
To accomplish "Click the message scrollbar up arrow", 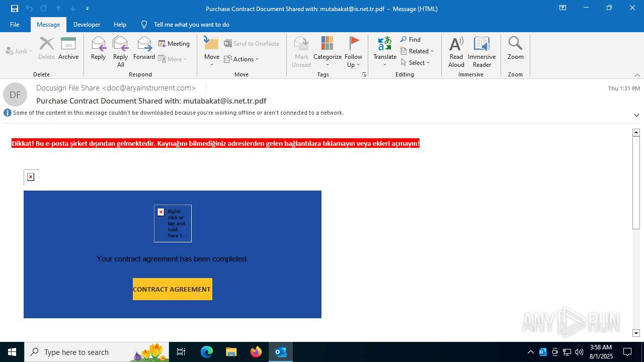I will (636, 132).
